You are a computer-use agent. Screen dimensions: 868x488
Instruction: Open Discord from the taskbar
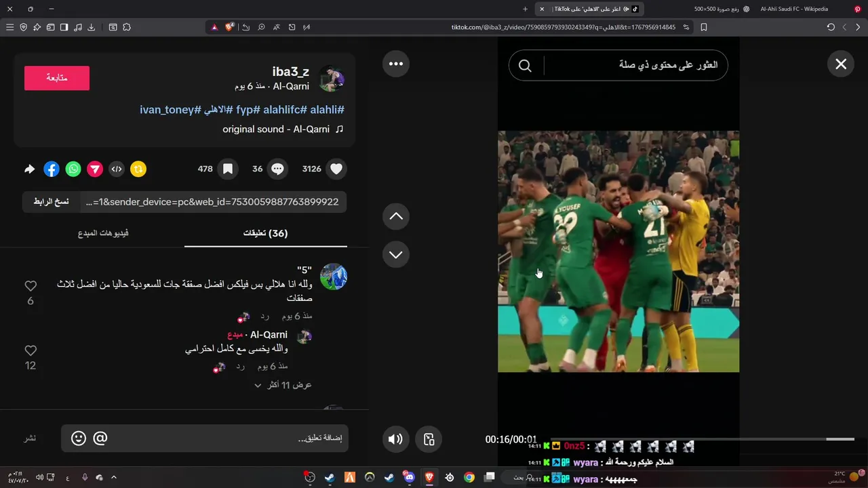[x=409, y=477]
